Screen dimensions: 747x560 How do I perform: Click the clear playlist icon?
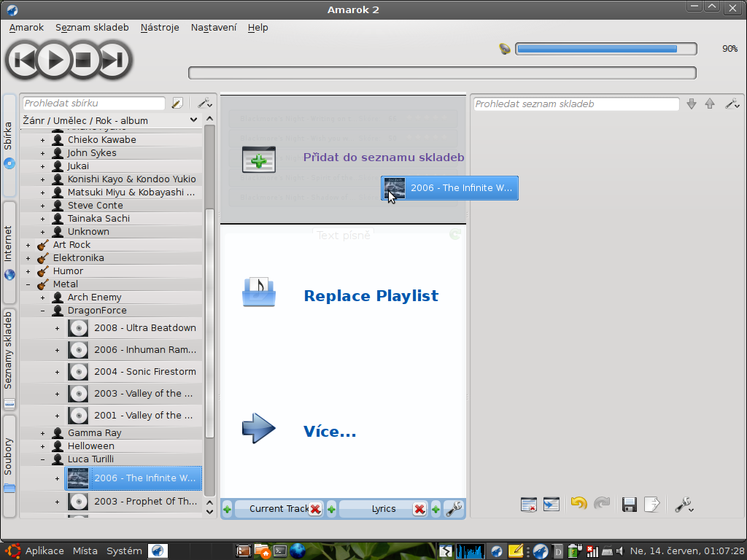click(529, 505)
